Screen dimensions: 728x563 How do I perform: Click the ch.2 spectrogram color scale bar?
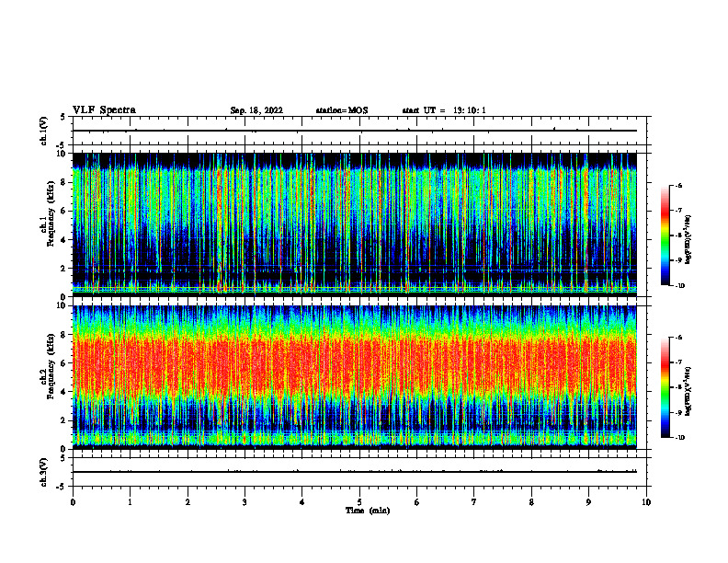click(665, 387)
